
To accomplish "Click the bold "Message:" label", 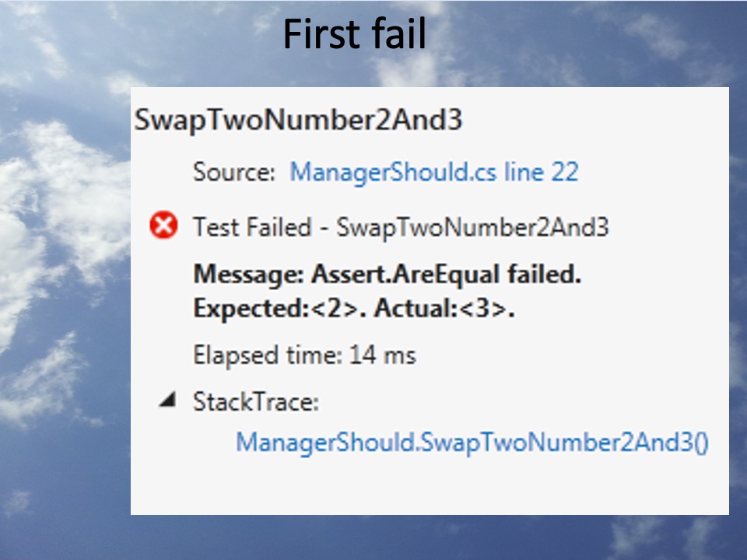I will (x=249, y=275).
